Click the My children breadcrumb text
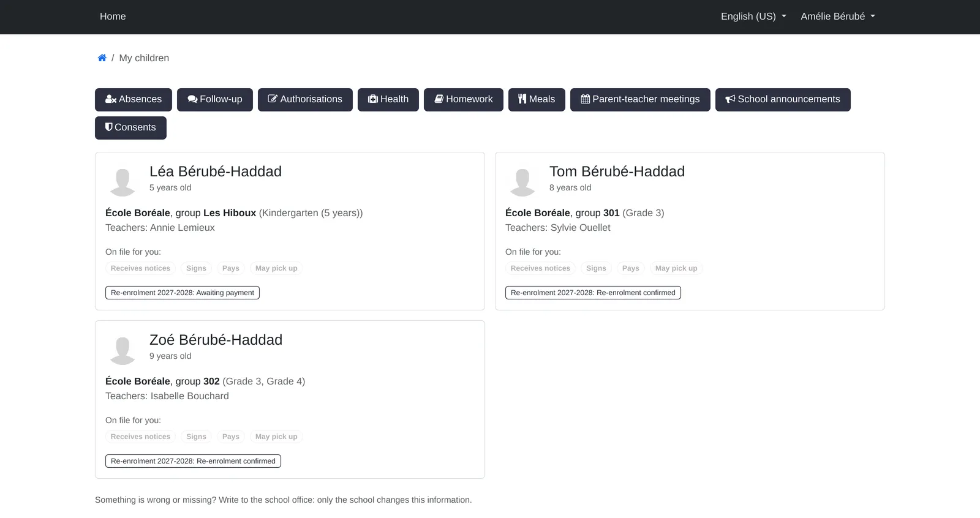The image size is (980, 518). (x=144, y=58)
